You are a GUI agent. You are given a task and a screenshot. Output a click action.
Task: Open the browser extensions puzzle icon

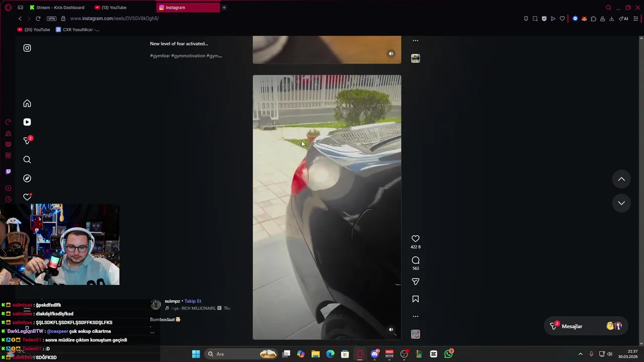(593, 19)
